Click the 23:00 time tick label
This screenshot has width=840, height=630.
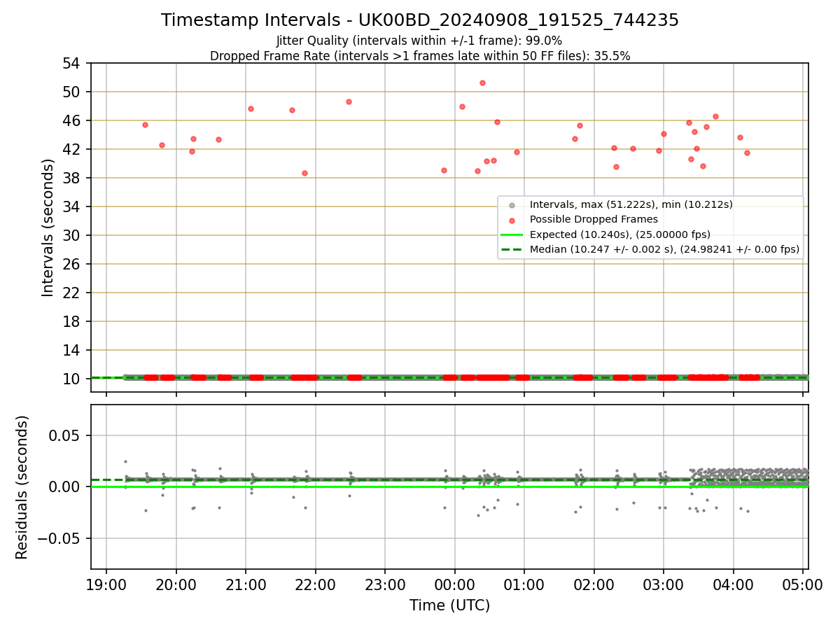[x=385, y=585]
